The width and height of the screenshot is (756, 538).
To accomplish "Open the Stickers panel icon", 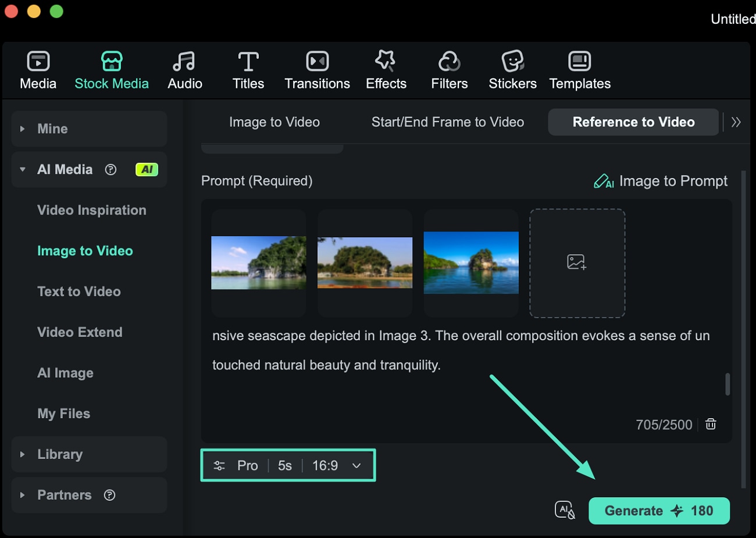I will [512, 62].
